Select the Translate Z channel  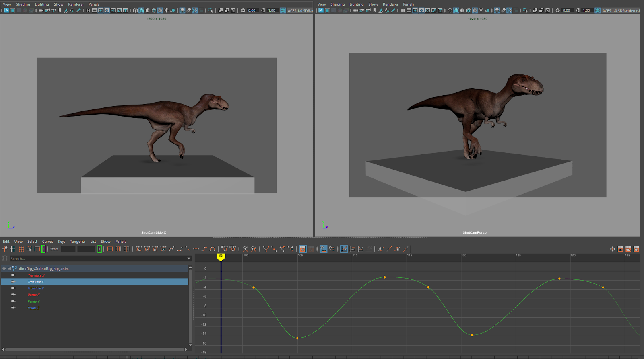coord(35,289)
